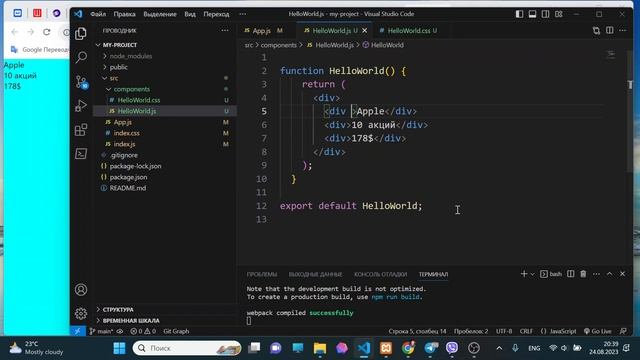640x360 pixels.
Task: Toggle bottom panel visibility in title bar
Action: [x=532, y=14]
